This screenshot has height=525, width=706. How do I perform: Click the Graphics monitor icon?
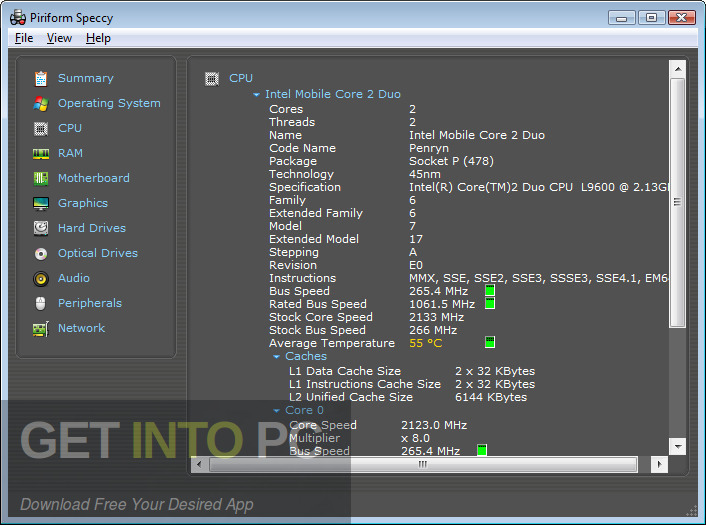point(41,204)
